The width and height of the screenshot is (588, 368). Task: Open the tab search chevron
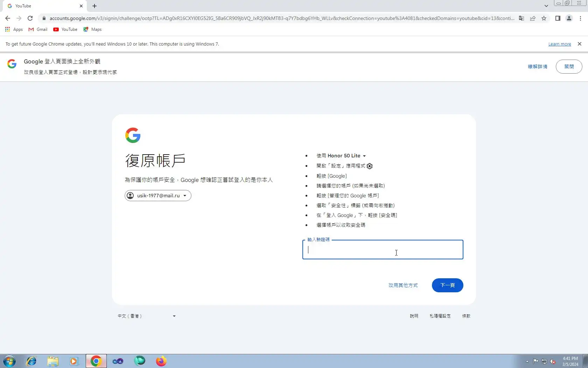[546, 6]
